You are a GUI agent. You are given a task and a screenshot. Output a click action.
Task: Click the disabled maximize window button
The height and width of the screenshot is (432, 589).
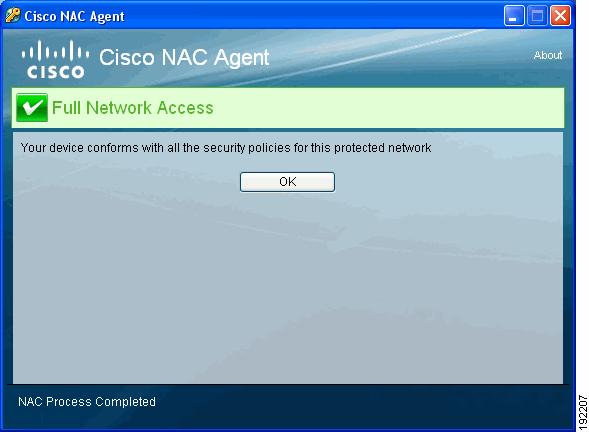pyautogui.click(x=537, y=16)
